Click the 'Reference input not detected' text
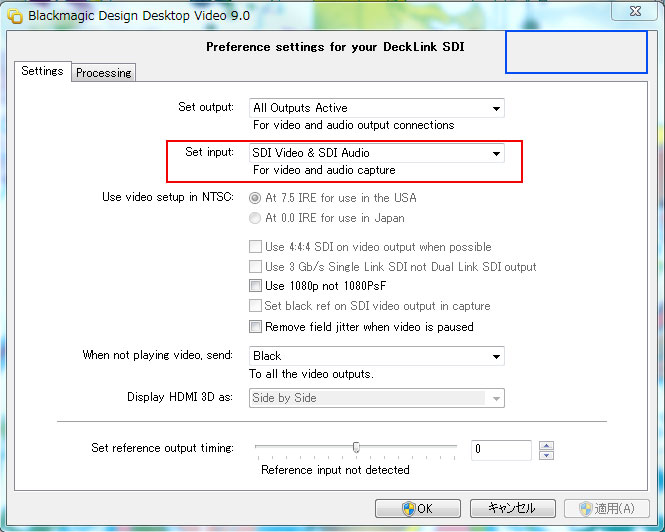Screen dimensions: 665x532 coord(335,470)
